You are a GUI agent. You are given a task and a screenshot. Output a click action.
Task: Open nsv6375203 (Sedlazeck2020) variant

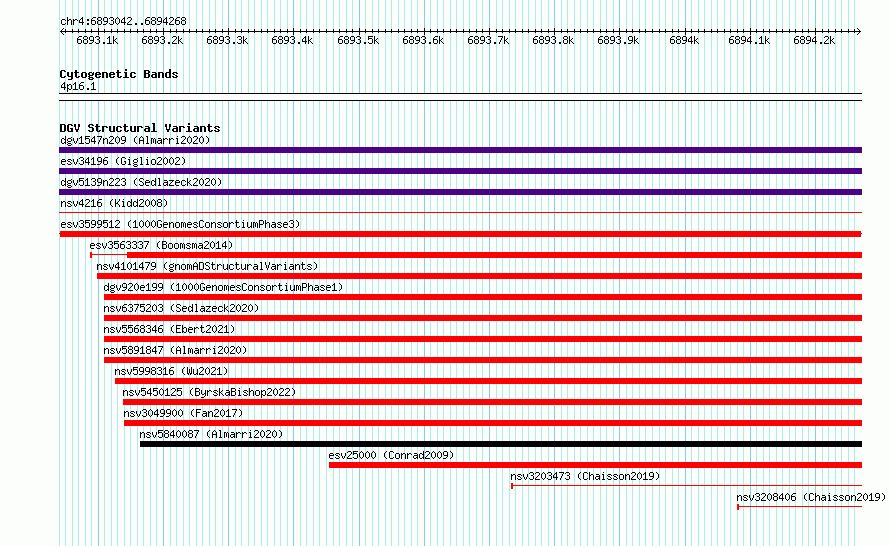(181, 308)
